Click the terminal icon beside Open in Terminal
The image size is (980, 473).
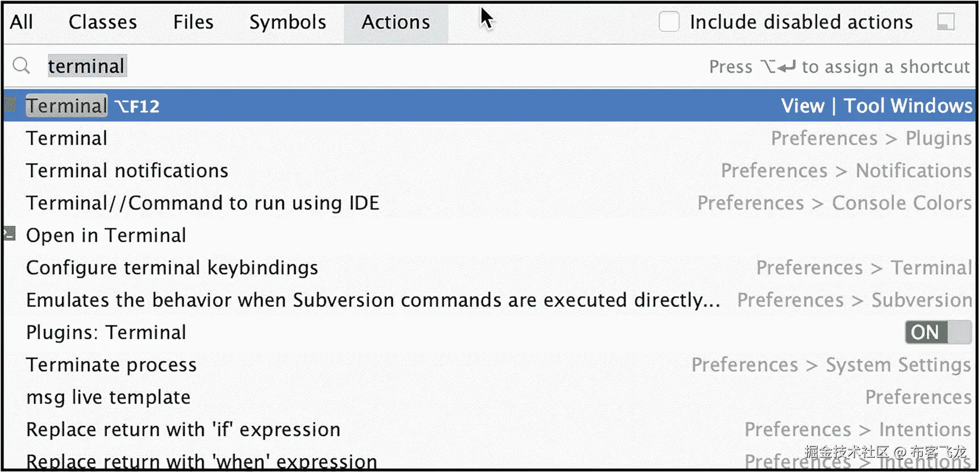pos(9,235)
